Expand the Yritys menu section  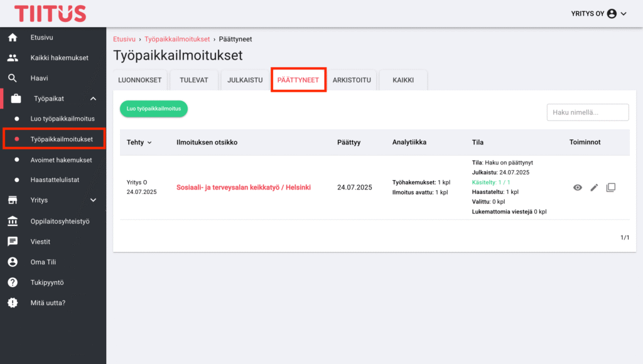point(93,200)
